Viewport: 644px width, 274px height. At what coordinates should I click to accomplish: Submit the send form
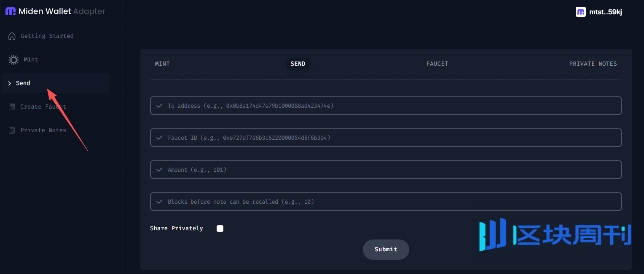pyautogui.click(x=386, y=250)
